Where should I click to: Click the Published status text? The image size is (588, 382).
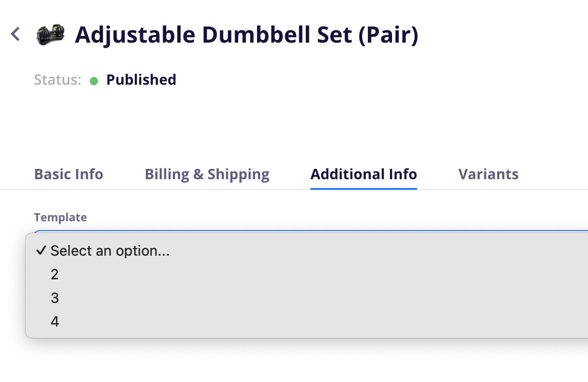click(x=141, y=80)
